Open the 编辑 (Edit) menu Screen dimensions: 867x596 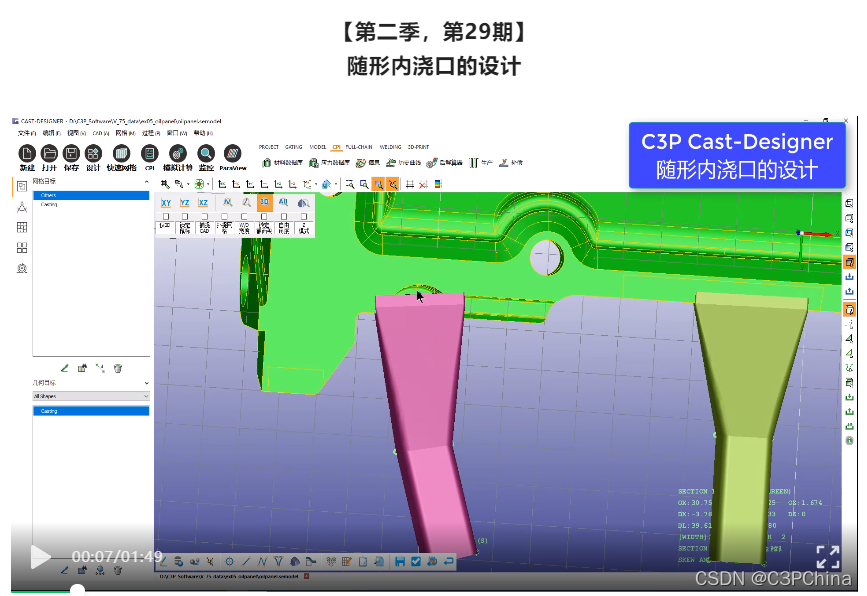[51, 133]
